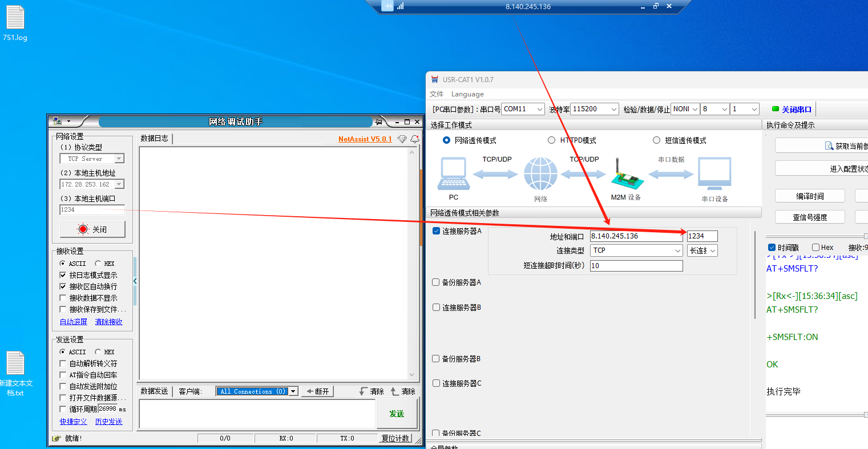Image resolution: width=868 pixels, height=449 pixels.
Task: Open the 115200 baud rate dropdown
Action: (595, 109)
